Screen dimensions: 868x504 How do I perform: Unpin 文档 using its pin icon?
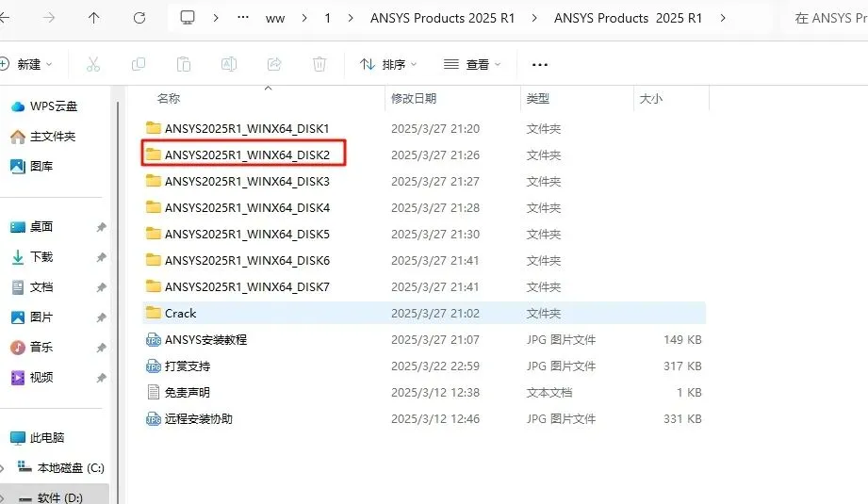coord(101,287)
